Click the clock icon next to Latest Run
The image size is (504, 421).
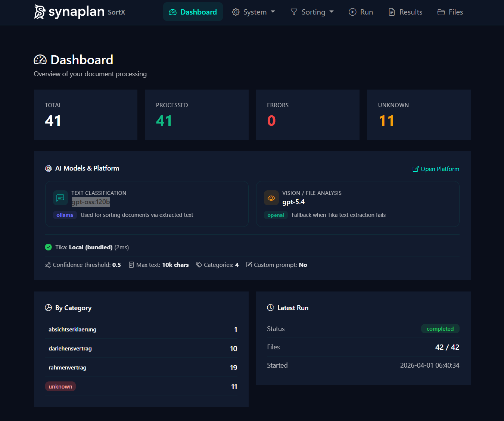pyautogui.click(x=270, y=308)
